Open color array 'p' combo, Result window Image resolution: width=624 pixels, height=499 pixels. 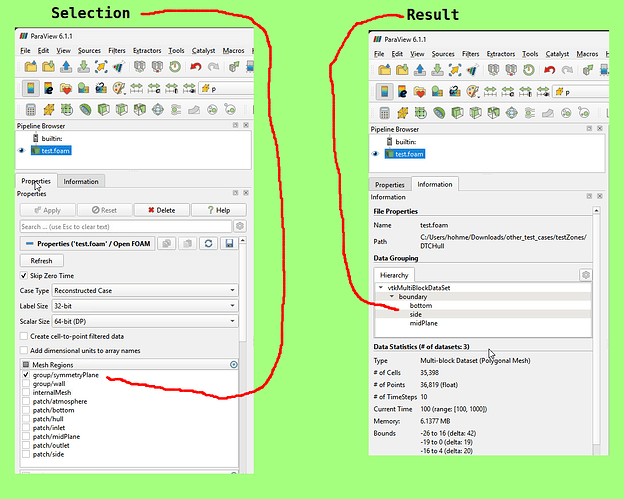581,92
